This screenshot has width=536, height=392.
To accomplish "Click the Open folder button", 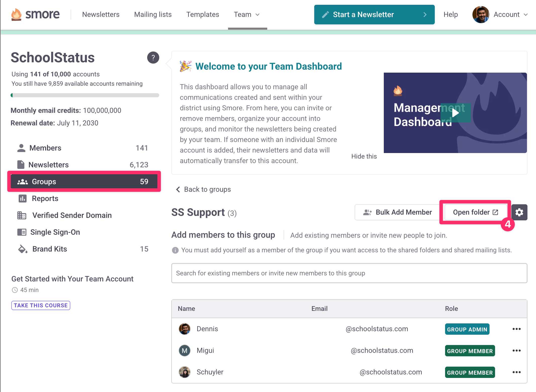I will (x=475, y=212).
